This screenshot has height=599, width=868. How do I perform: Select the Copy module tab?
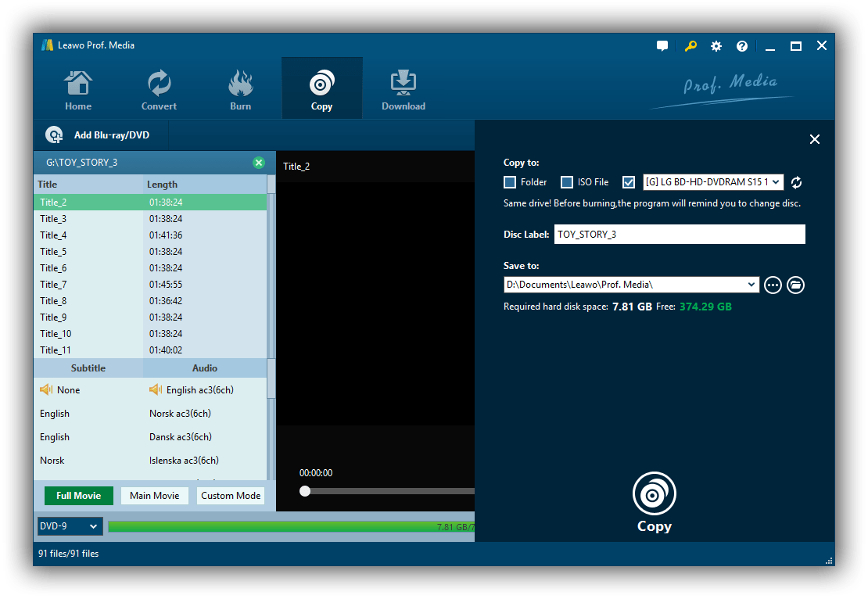[x=321, y=88]
